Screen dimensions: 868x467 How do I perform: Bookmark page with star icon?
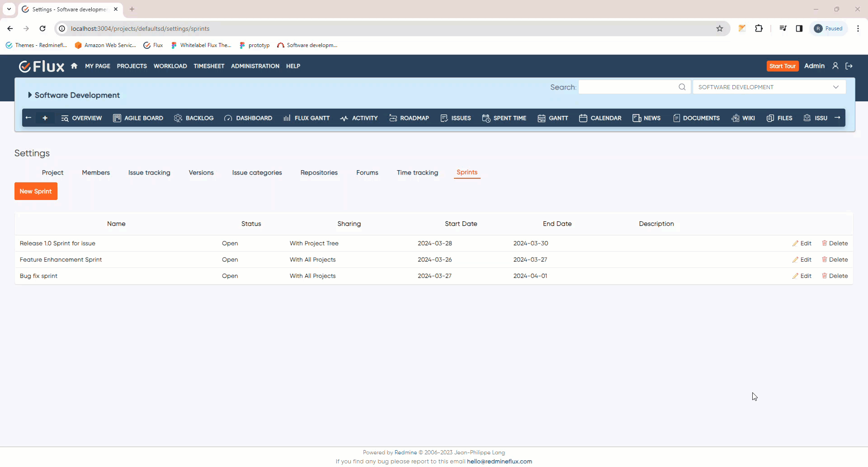click(720, 29)
